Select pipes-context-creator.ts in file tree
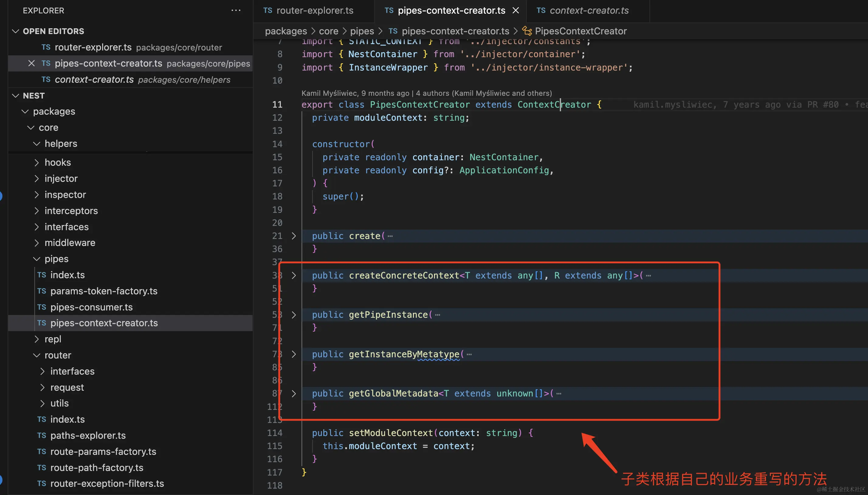Screen dimensions: 868x495 click(x=130, y=323)
